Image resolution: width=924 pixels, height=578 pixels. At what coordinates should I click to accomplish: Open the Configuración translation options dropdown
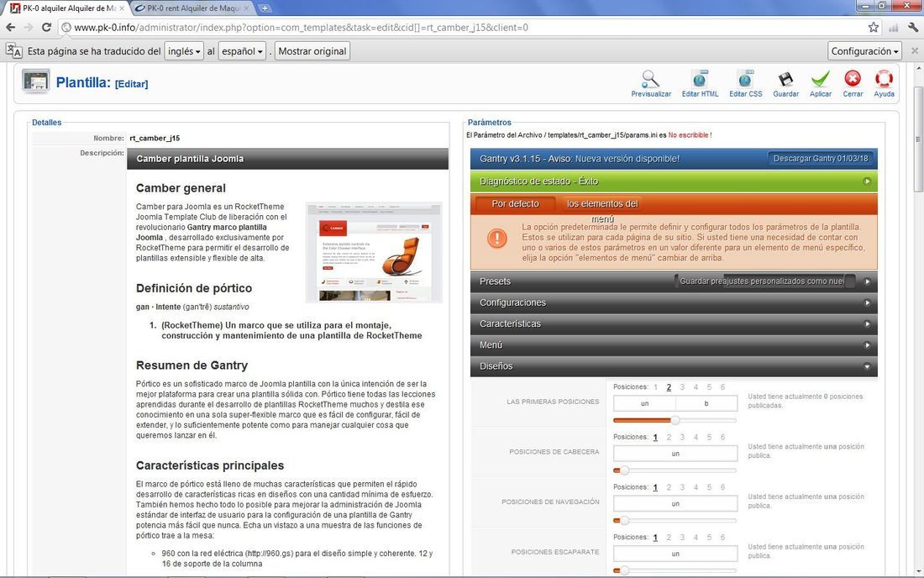click(x=864, y=51)
